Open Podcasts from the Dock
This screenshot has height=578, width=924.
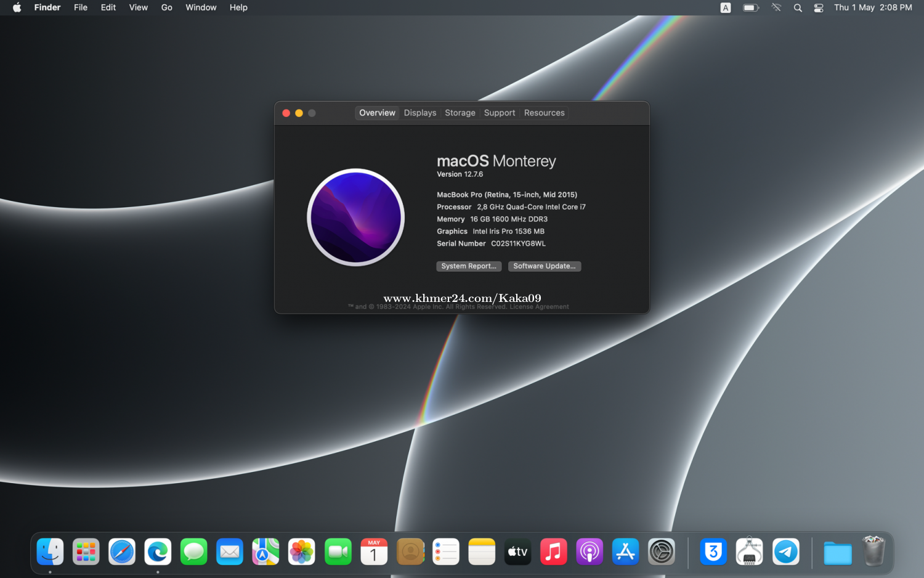tap(590, 552)
